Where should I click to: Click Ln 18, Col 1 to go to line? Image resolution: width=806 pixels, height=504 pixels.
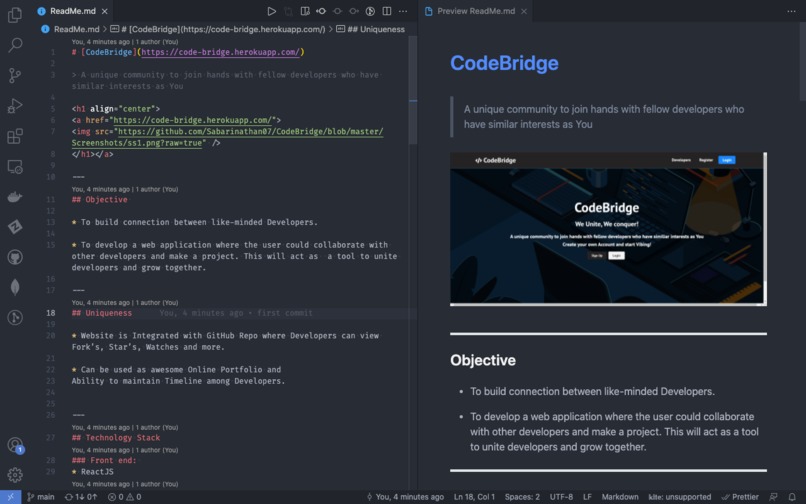[x=474, y=497]
